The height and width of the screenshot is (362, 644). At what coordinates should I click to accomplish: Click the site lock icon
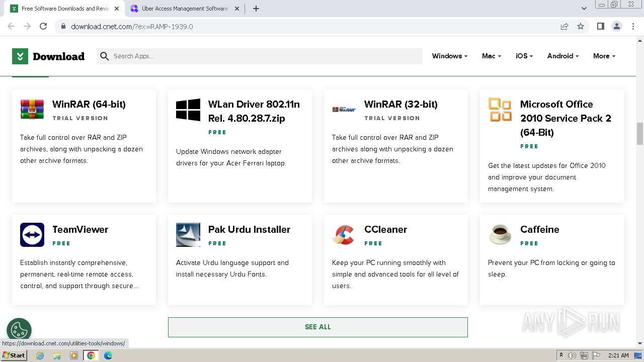click(x=63, y=26)
